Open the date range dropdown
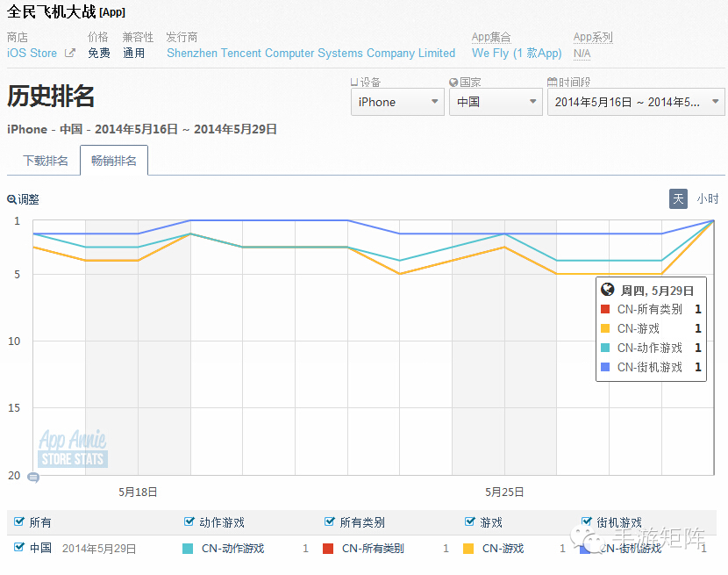 point(636,102)
